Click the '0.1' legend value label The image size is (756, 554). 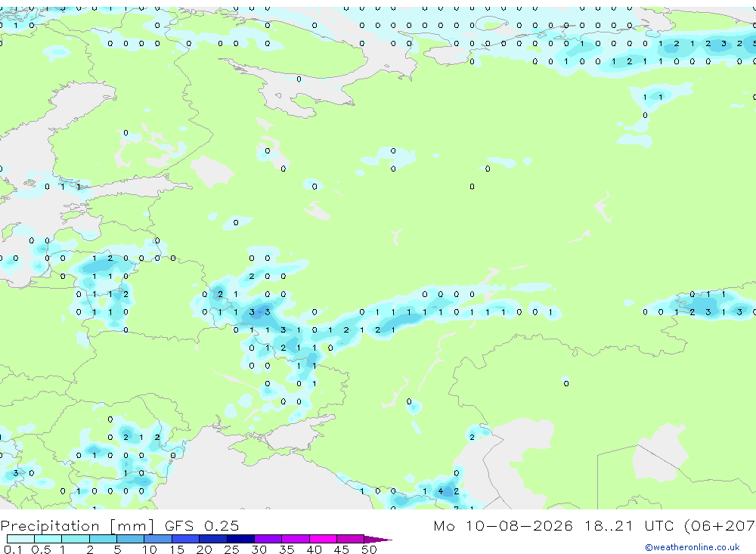13,549
